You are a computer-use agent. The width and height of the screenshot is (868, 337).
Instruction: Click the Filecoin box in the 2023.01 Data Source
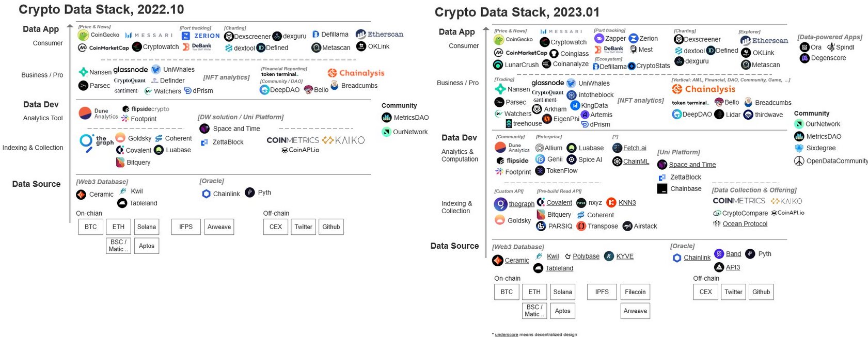point(635,292)
